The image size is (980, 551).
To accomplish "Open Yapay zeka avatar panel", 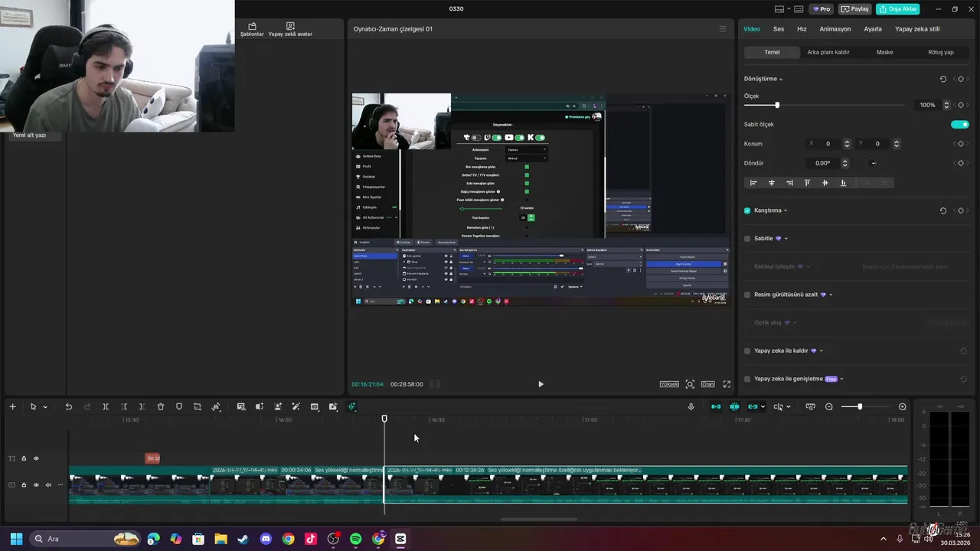I will coord(290,30).
